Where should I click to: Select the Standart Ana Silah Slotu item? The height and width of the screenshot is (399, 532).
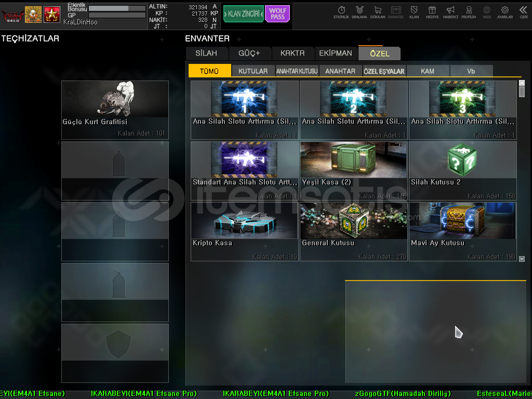point(245,170)
